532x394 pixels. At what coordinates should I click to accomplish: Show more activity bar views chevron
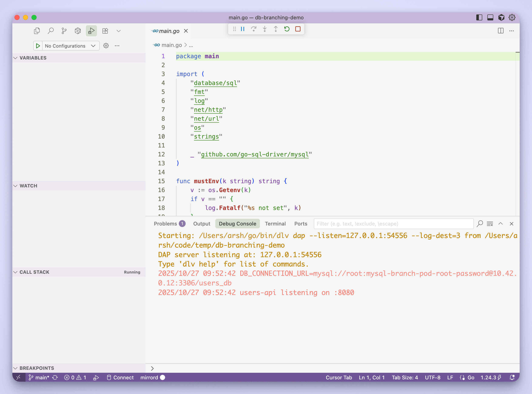(x=119, y=31)
